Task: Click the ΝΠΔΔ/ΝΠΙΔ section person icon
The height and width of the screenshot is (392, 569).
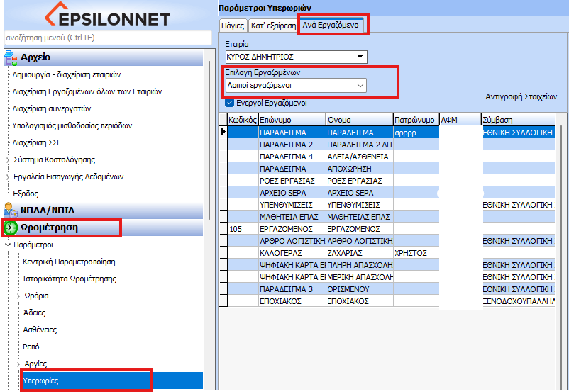Action: coord(11,210)
